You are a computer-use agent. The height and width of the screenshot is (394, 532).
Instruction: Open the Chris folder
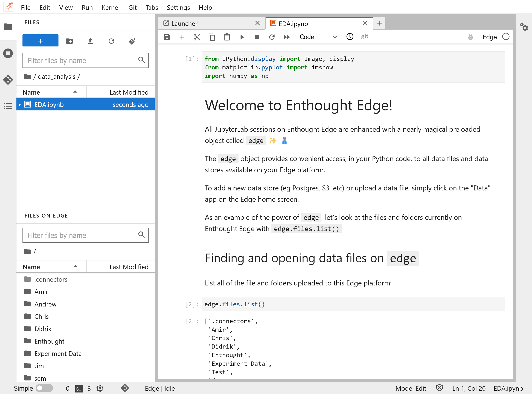coord(85,316)
